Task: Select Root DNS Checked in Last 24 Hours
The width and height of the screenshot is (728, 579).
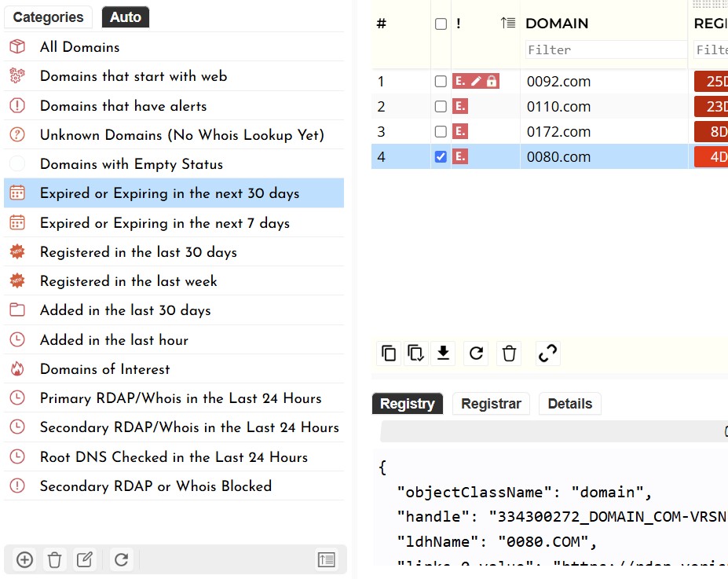Action: click(x=174, y=457)
